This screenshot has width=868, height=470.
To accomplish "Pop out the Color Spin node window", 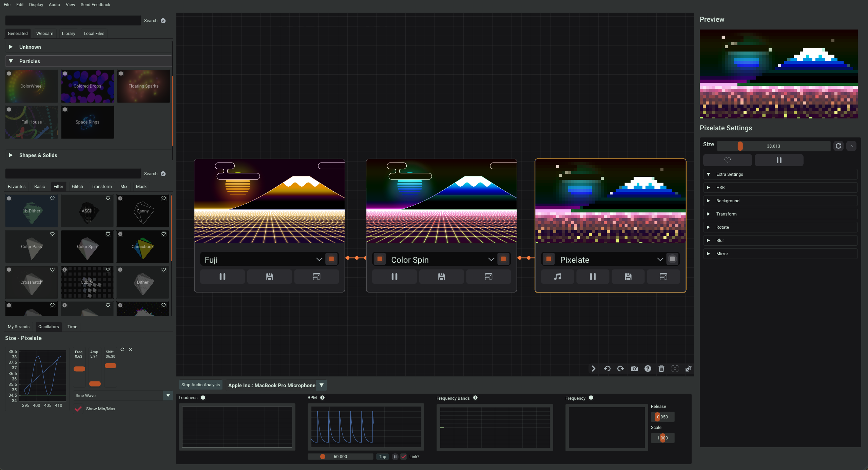I will pyautogui.click(x=488, y=277).
